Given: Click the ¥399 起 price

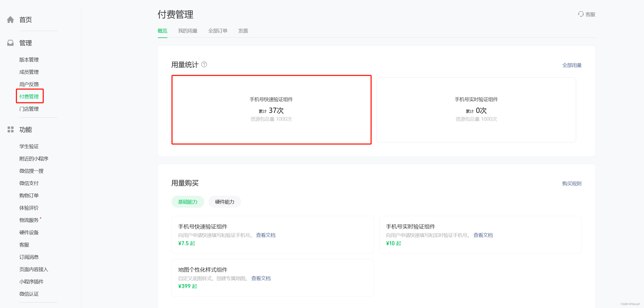Looking at the screenshot, I should click(188, 286).
